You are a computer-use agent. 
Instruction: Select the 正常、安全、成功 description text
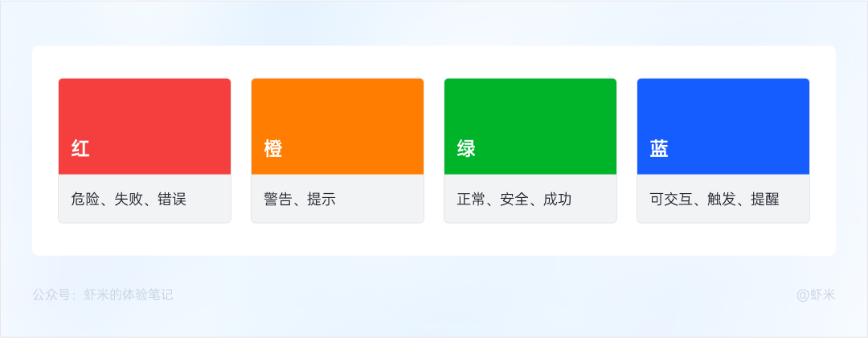point(514,200)
